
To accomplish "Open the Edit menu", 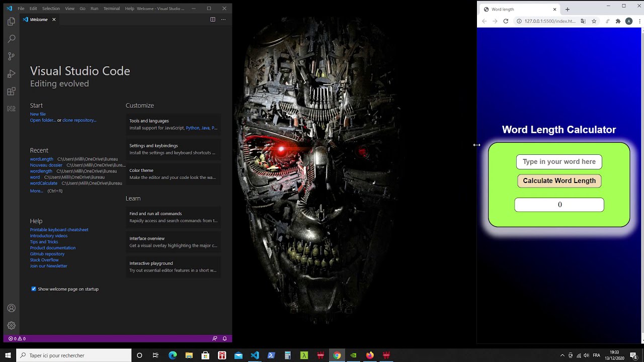I will [x=33, y=9].
